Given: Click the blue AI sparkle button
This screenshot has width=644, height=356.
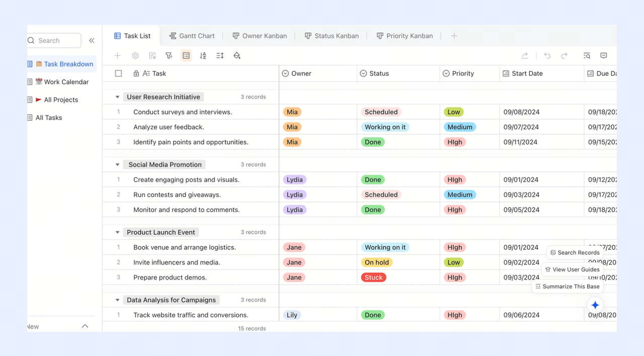Looking at the screenshot, I should [x=595, y=305].
